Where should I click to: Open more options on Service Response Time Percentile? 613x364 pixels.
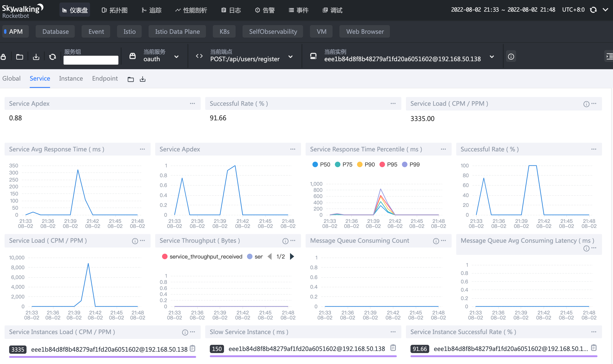(443, 149)
